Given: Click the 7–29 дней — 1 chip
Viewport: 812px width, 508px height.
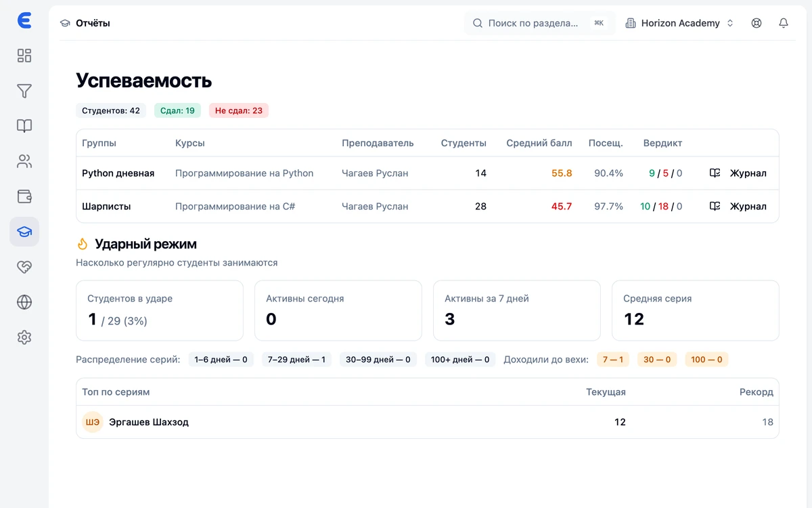Looking at the screenshot, I should [x=296, y=360].
